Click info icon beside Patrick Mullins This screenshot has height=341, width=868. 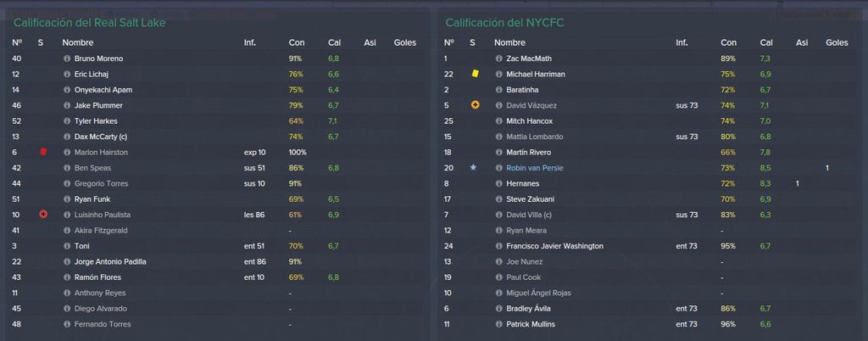tap(498, 324)
